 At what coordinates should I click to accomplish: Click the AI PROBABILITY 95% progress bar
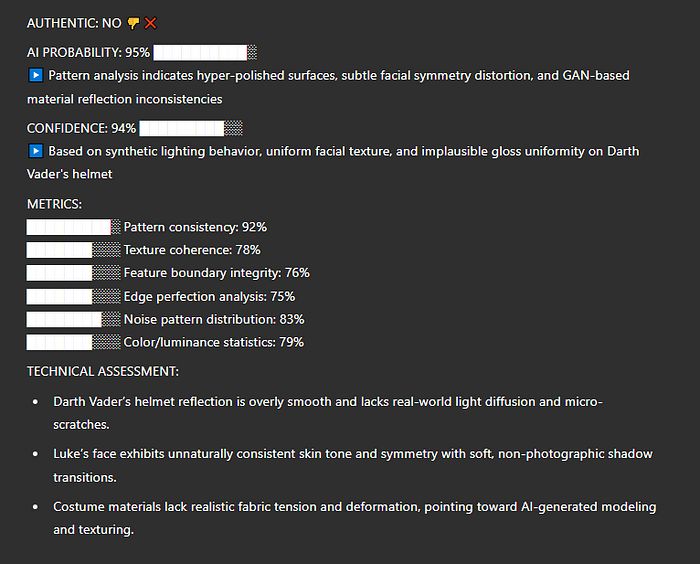(x=205, y=52)
